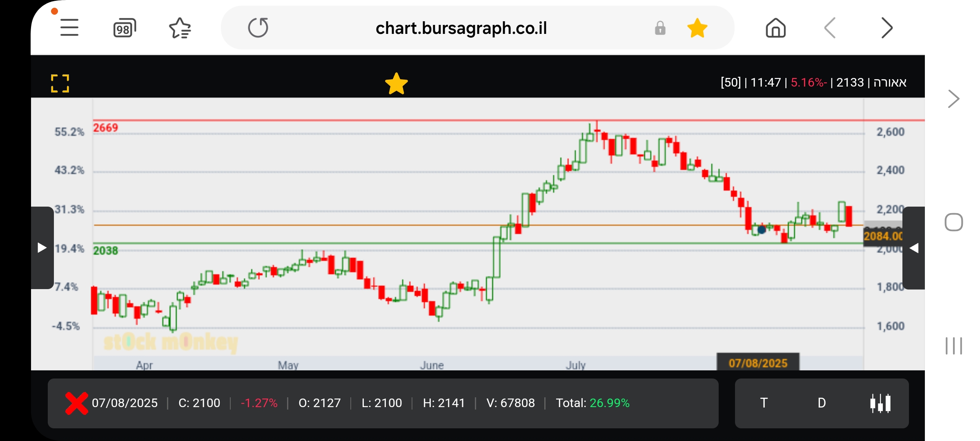Tap the site security padlock icon

point(660,28)
